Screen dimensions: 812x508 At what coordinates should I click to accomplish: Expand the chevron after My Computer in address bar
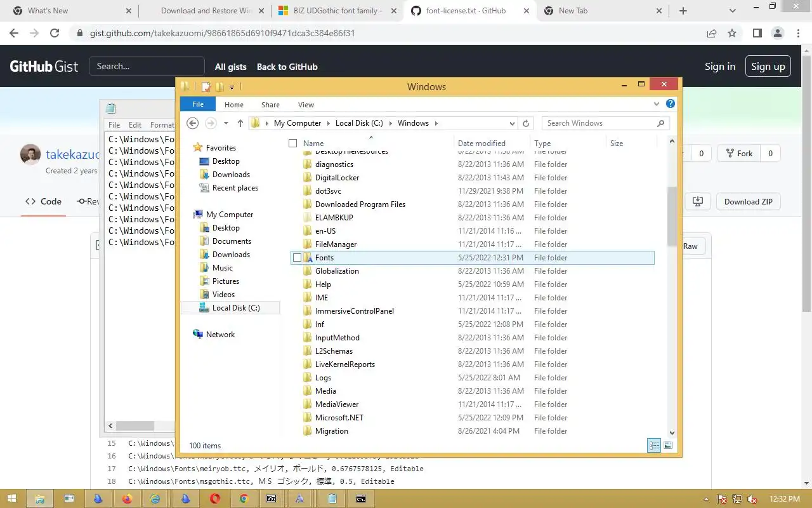tap(328, 123)
